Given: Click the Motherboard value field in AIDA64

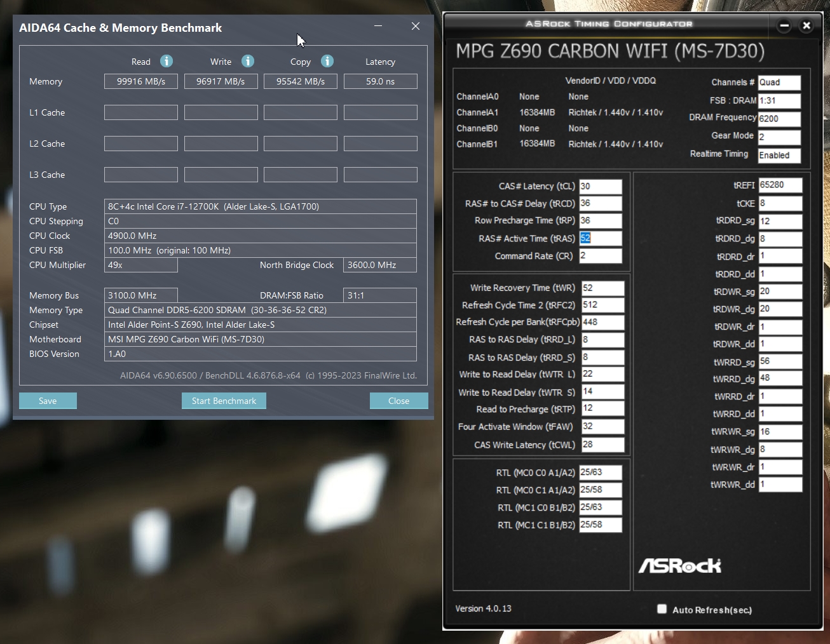Looking at the screenshot, I should (x=261, y=339).
